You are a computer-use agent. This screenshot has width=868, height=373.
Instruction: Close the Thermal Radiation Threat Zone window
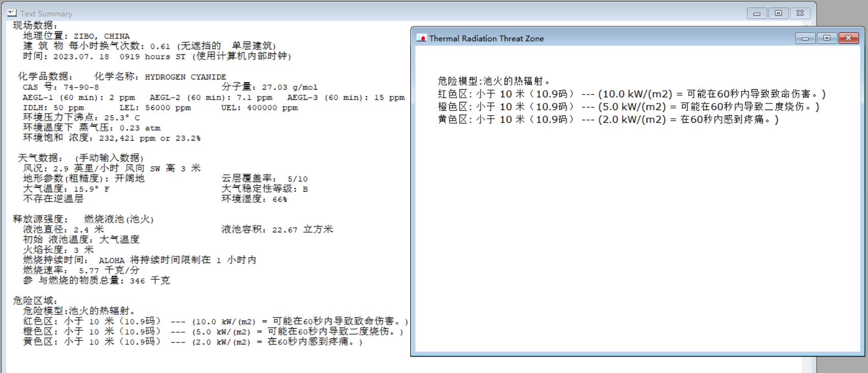coord(848,38)
